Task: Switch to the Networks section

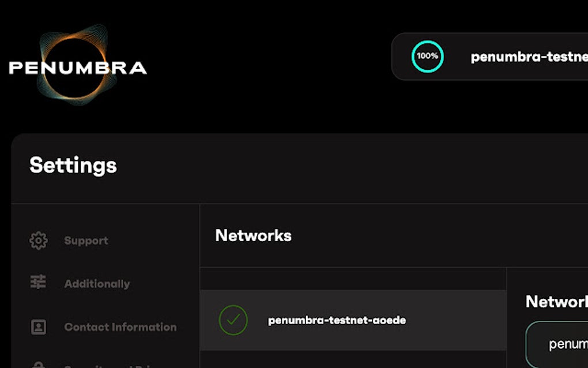Action: [x=254, y=235]
